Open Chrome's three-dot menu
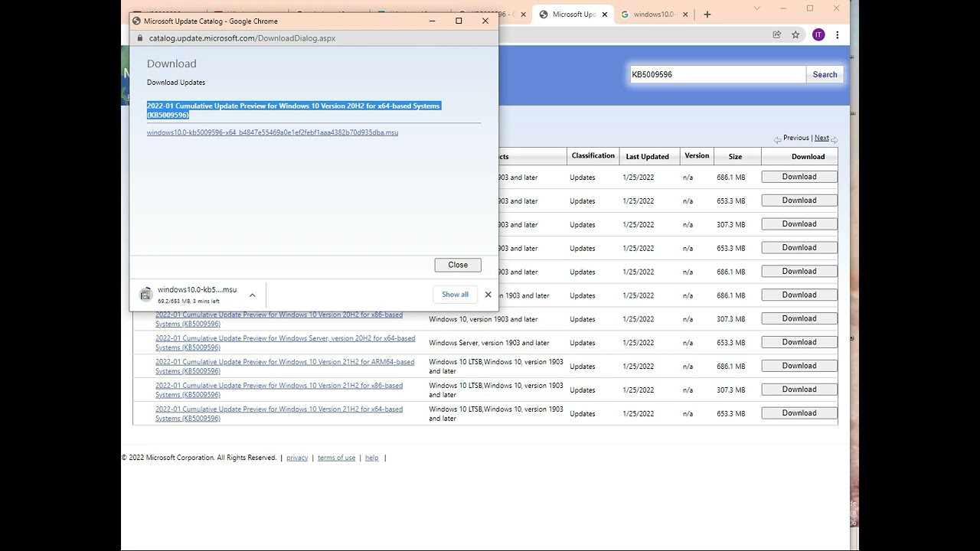980x551 pixels. (x=838, y=34)
